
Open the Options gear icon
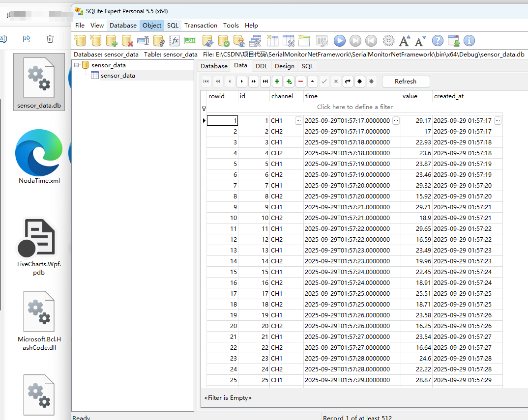click(388, 41)
